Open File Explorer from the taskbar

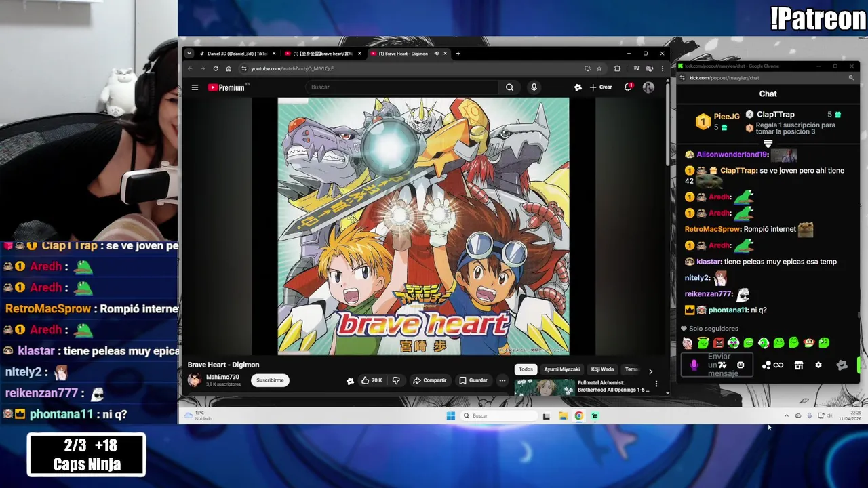coord(563,416)
